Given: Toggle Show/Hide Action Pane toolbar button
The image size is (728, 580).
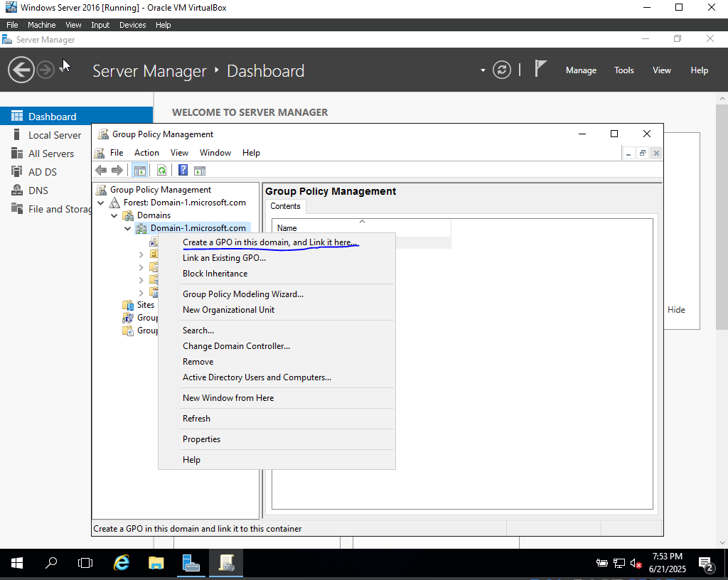Looking at the screenshot, I should click(x=200, y=171).
